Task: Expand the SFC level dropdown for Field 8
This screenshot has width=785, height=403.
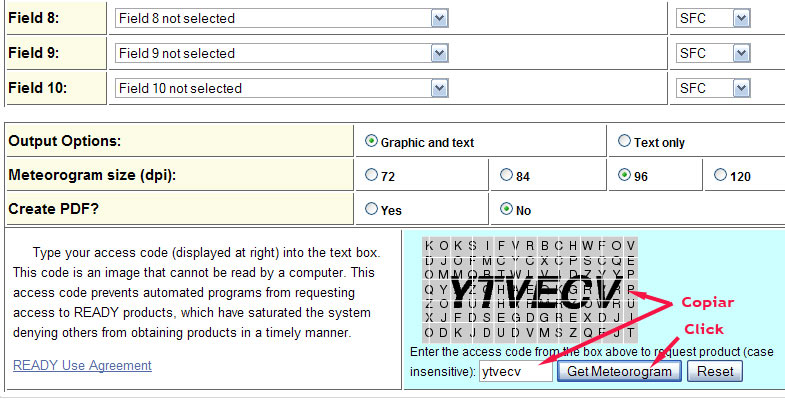Action: click(713, 19)
